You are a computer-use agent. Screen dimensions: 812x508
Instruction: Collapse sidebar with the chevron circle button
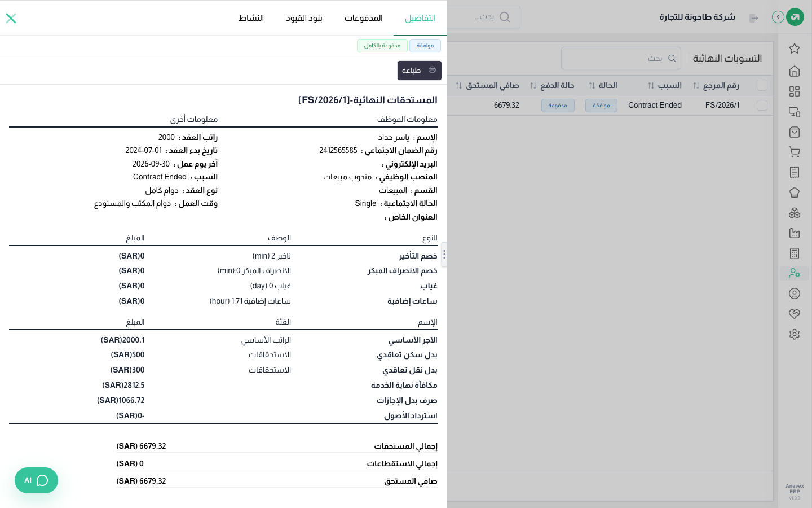(x=778, y=17)
